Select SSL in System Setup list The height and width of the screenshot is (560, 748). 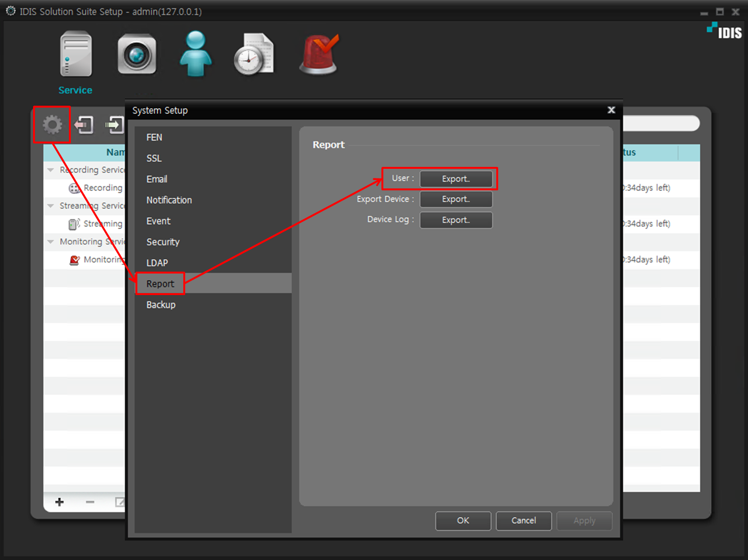click(x=213, y=158)
